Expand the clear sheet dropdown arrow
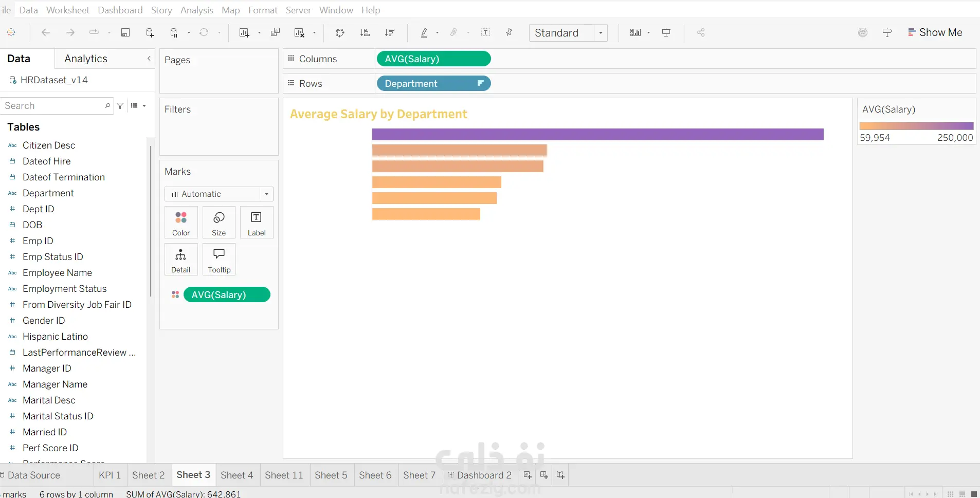The width and height of the screenshot is (980, 498). (x=314, y=32)
